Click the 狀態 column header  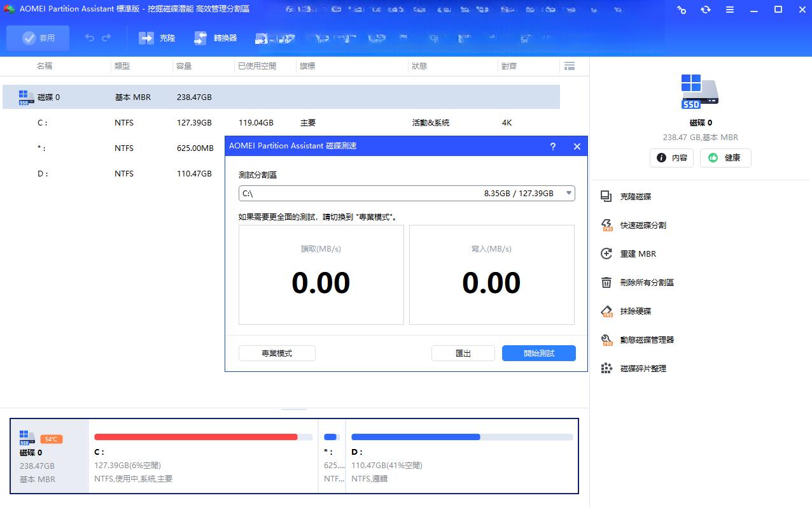[x=419, y=66]
